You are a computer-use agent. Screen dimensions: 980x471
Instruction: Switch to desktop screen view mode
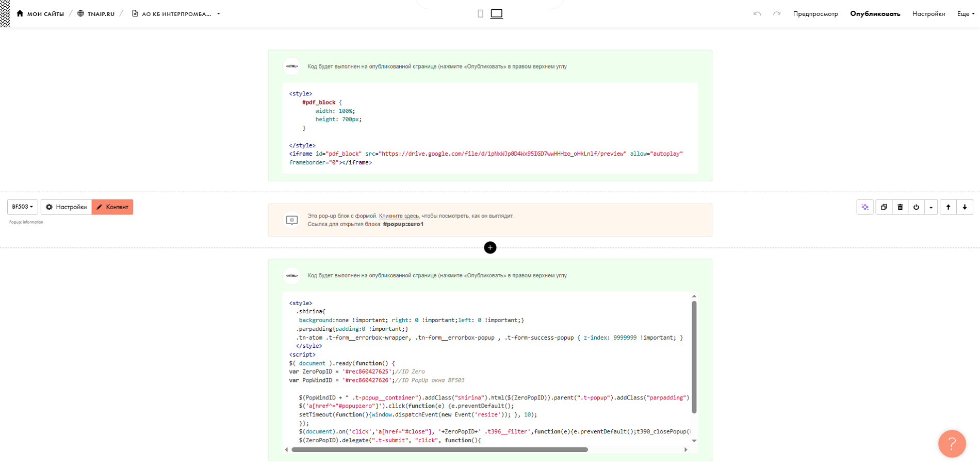pyautogui.click(x=496, y=14)
